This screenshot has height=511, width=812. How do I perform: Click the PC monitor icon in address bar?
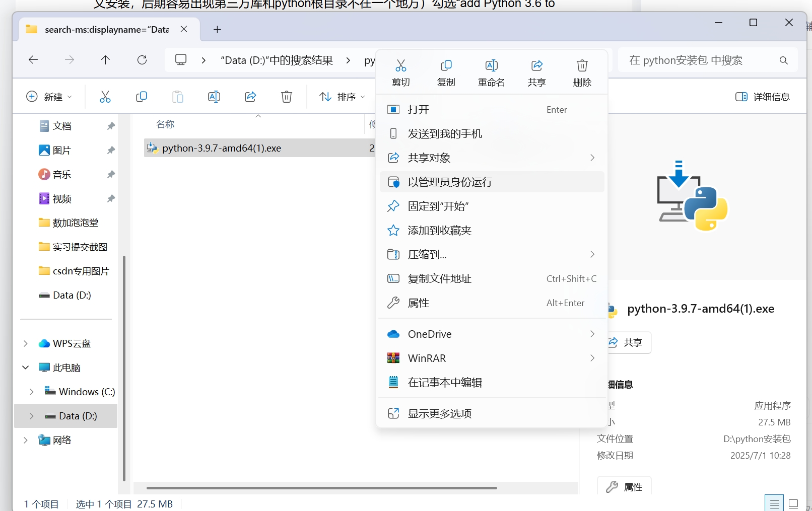[181, 60]
